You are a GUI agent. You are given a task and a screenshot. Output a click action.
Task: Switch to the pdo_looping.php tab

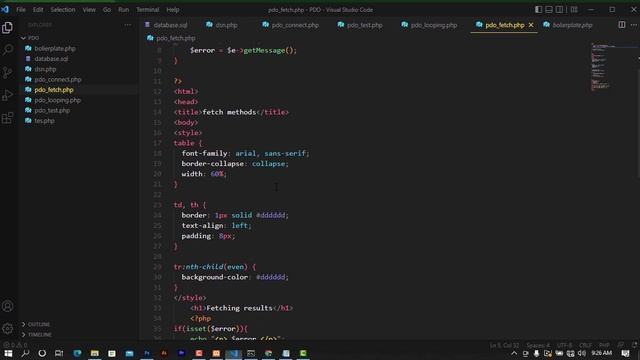pos(433,25)
